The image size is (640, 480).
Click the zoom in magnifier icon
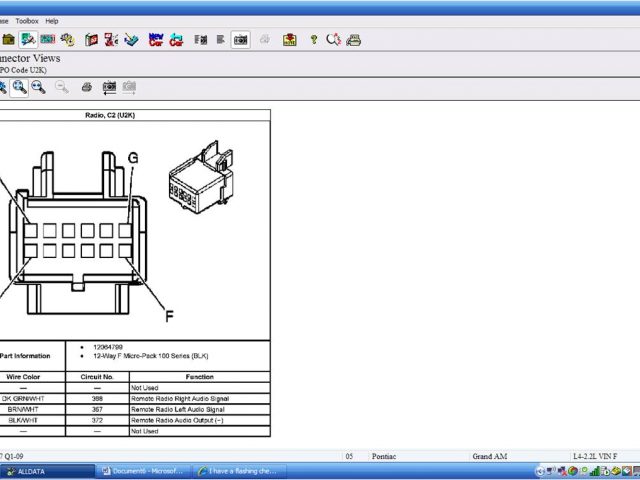pyautogui.click(x=19, y=88)
